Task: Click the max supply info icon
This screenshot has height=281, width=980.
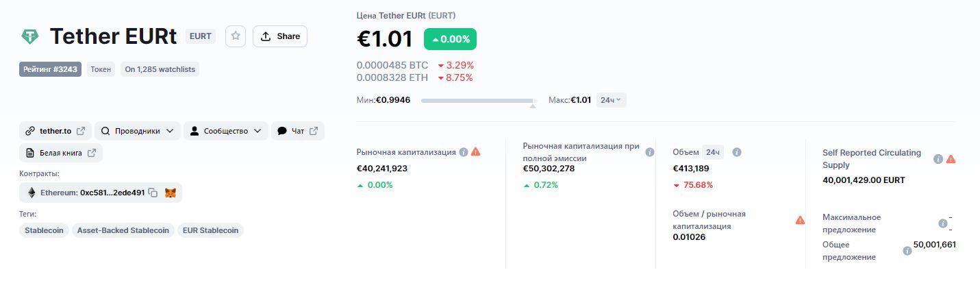Action: 942,223
